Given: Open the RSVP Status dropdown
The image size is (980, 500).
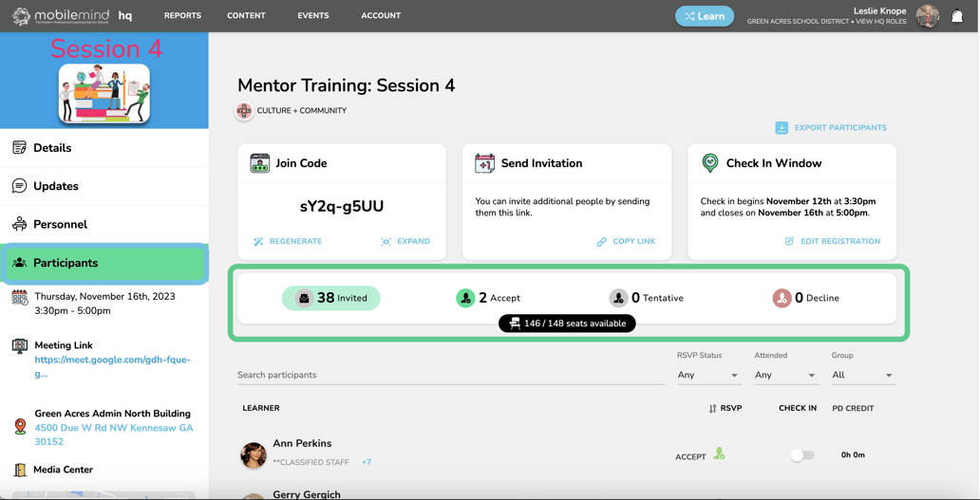Looking at the screenshot, I should [708, 375].
